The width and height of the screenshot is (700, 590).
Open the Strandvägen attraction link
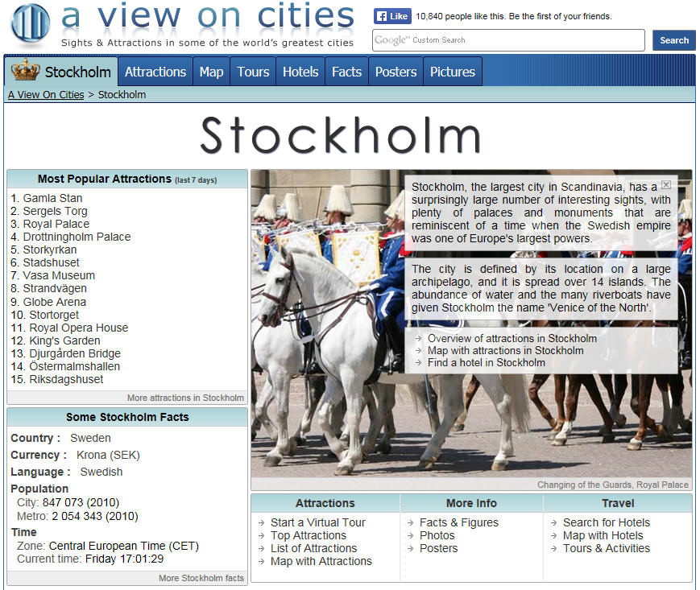[x=55, y=288]
